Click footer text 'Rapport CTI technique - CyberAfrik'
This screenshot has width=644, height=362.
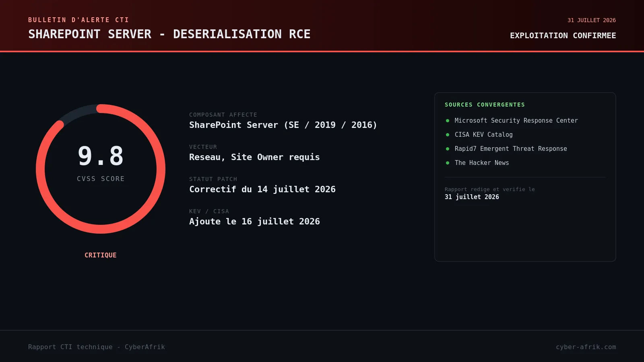click(x=97, y=347)
